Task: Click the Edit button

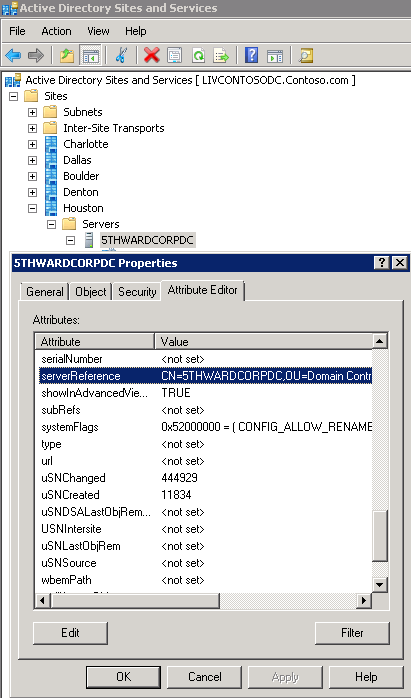Action: coord(70,633)
